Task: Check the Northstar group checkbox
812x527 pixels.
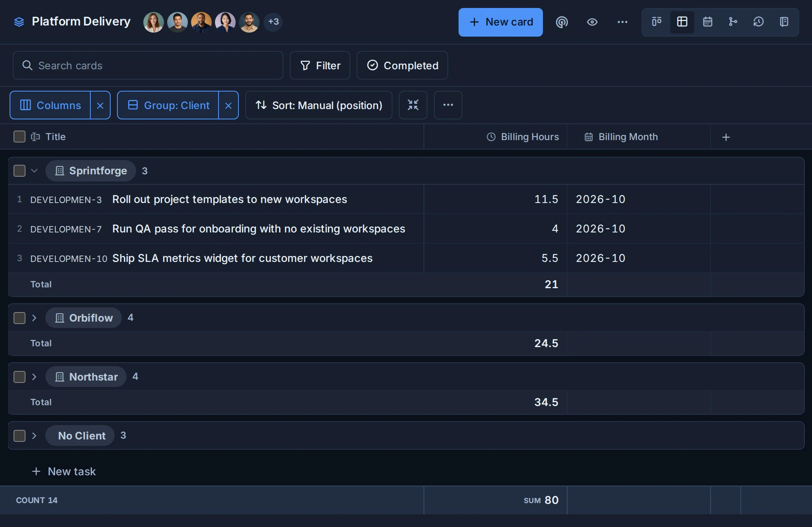Action: point(20,377)
